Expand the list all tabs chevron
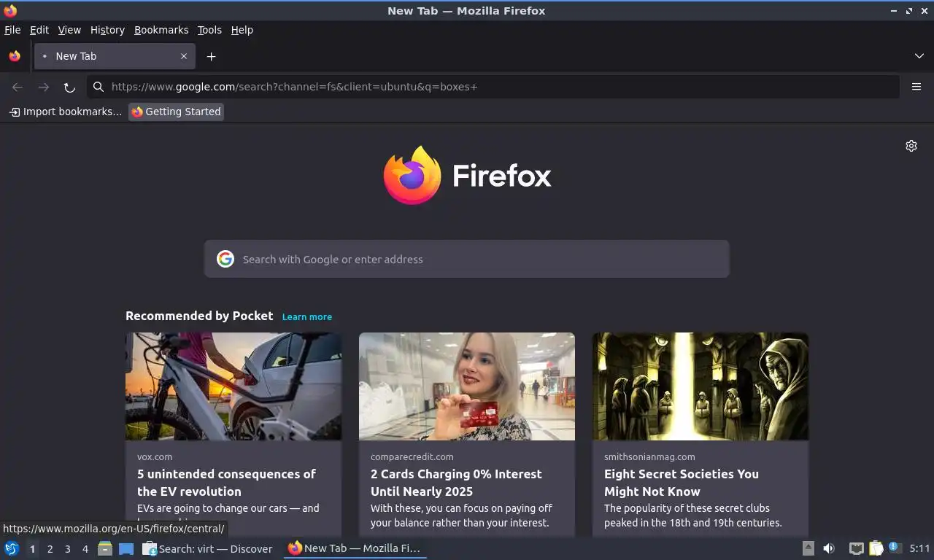This screenshot has width=934, height=560. [x=919, y=56]
